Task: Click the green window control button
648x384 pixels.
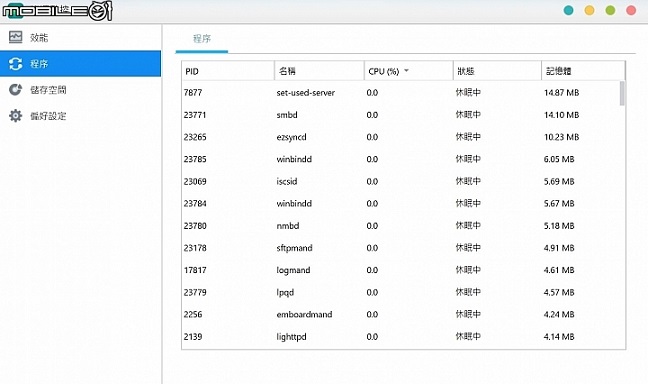Action: pyautogui.click(x=610, y=10)
